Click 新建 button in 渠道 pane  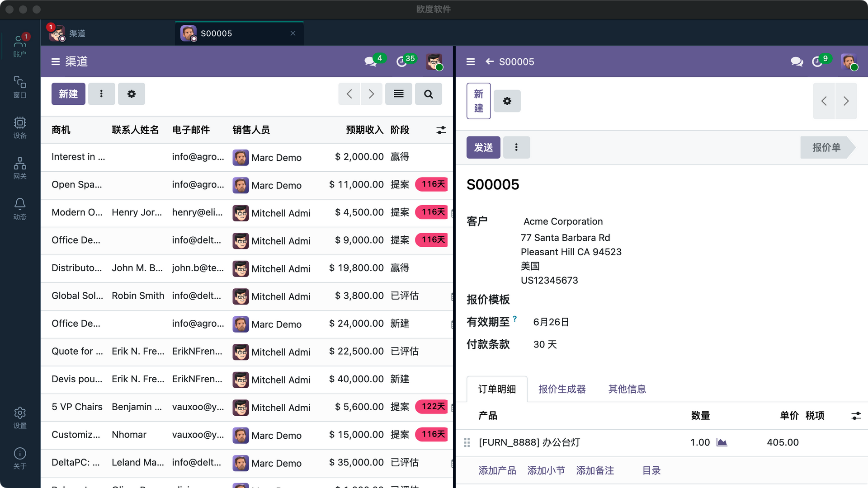click(68, 94)
